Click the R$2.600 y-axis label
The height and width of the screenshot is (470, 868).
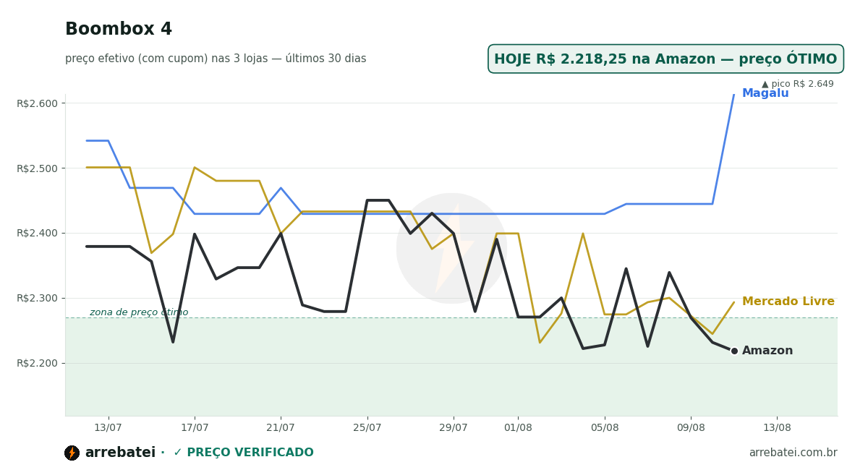[x=37, y=103]
